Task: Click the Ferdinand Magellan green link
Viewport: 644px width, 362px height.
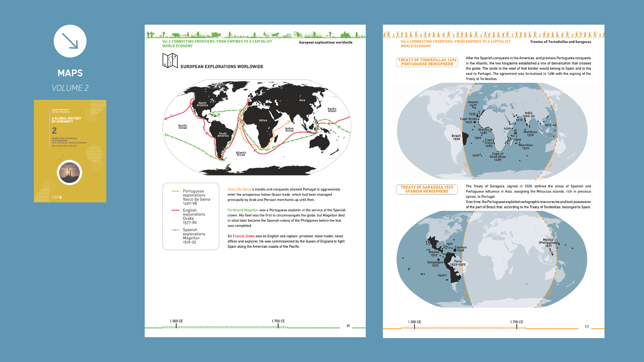Action: tap(243, 210)
